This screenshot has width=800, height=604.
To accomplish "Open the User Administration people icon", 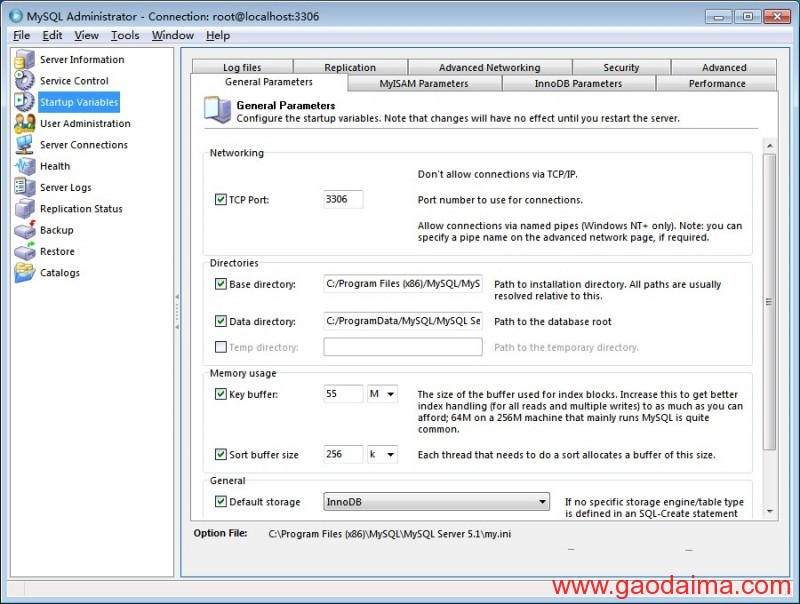I will (x=24, y=123).
